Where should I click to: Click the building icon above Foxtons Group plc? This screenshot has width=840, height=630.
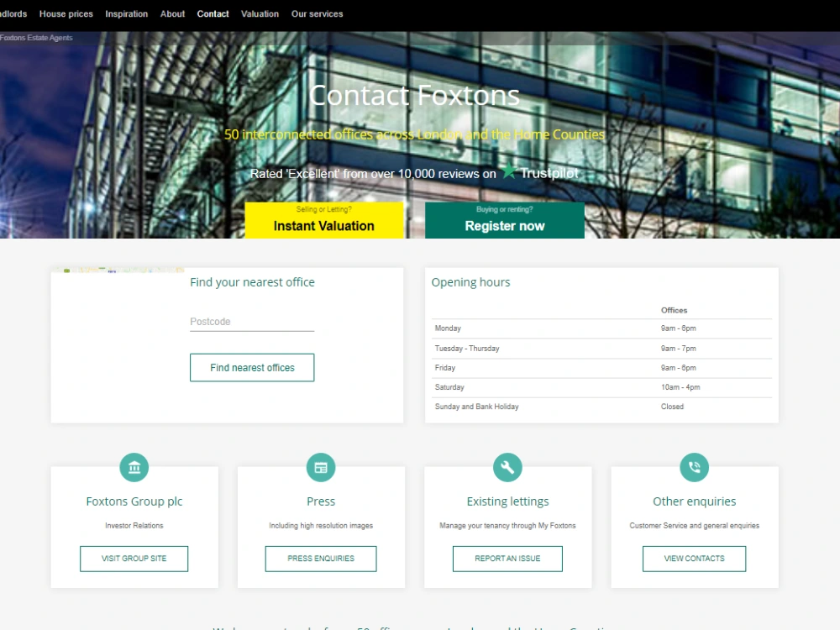134,467
